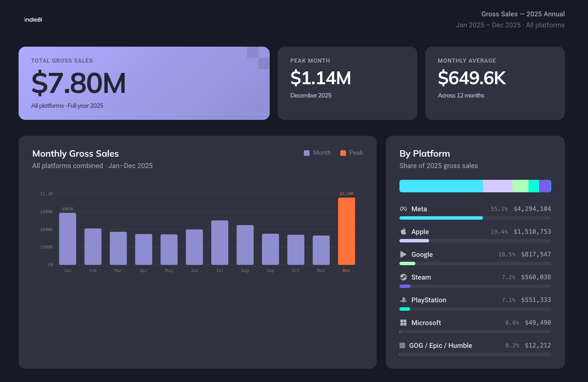This screenshot has height=382, width=588.
Task: Click the Steam share progress bar
Action: pos(475,286)
